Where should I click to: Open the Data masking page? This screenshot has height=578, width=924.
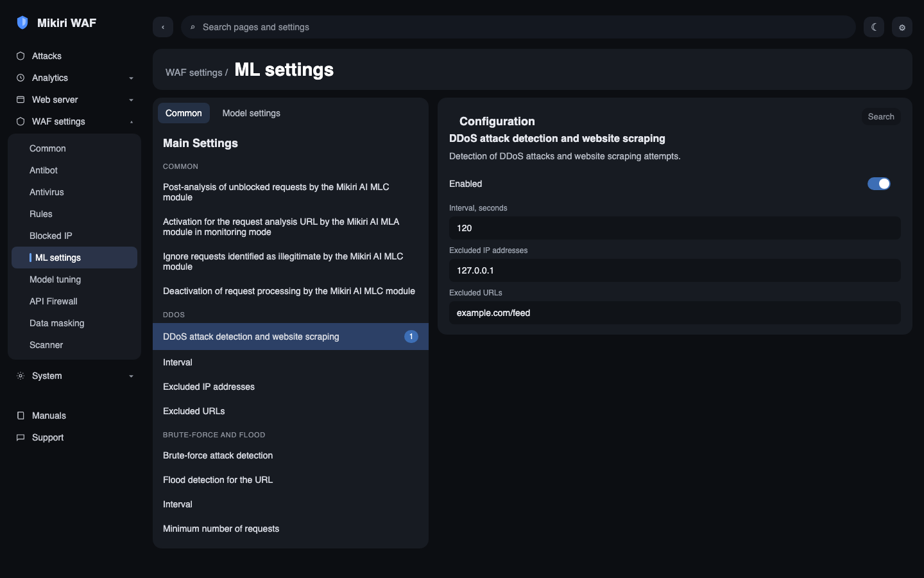pos(74,323)
